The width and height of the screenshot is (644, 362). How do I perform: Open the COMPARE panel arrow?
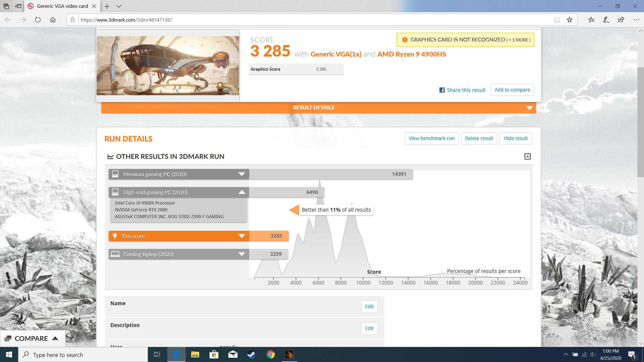(x=55, y=339)
